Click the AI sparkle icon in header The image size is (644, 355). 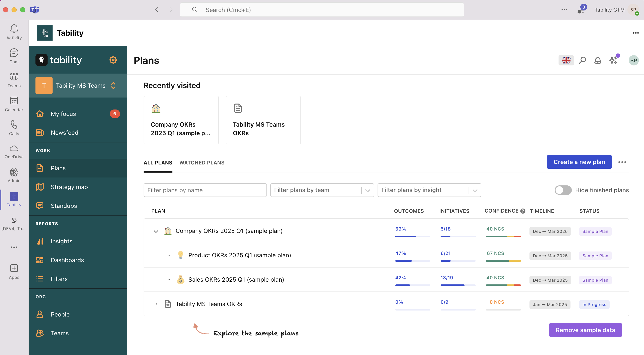(613, 60)
